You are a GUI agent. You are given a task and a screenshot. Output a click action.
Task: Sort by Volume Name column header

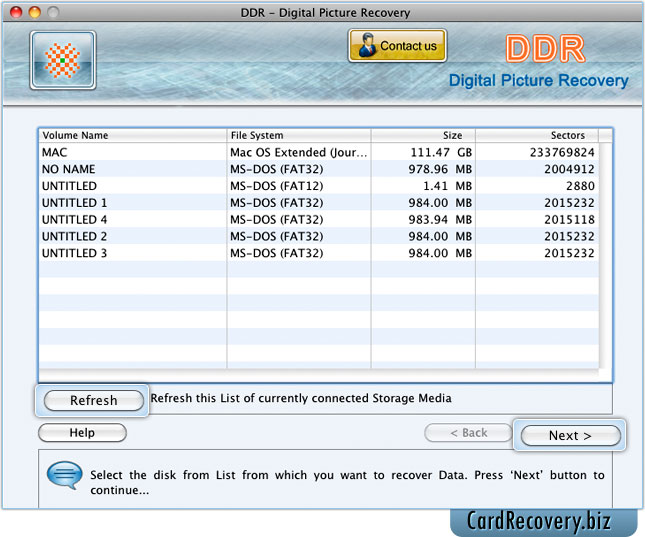[x=132, y=135]
